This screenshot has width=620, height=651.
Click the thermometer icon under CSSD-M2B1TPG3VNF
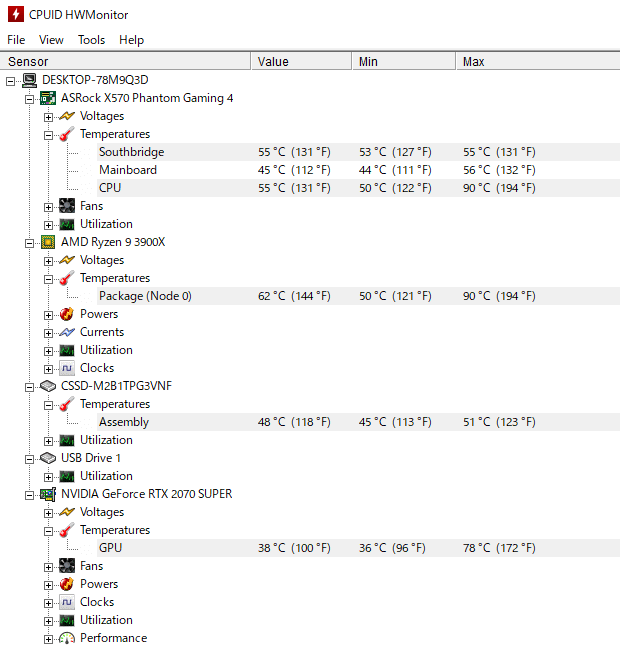(x=67, y=404)
